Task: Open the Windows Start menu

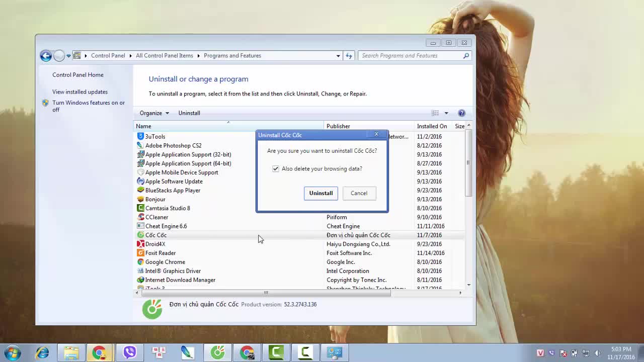Action: 12,352
